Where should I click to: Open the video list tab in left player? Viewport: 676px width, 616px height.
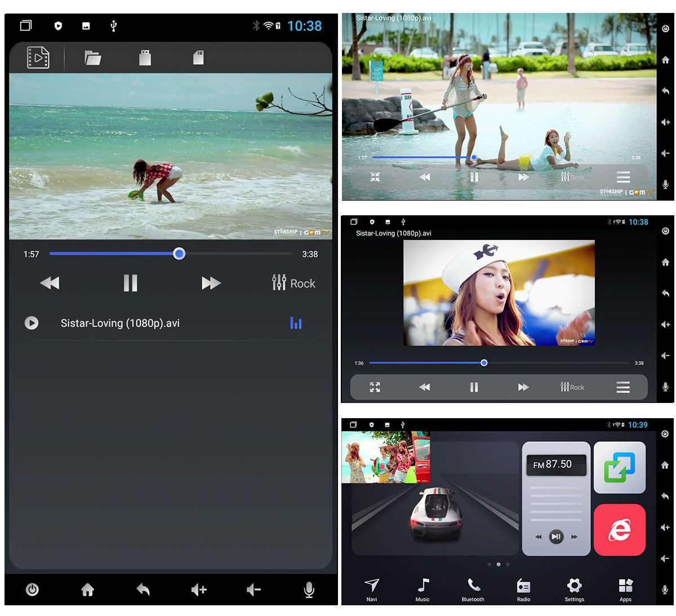38,57
